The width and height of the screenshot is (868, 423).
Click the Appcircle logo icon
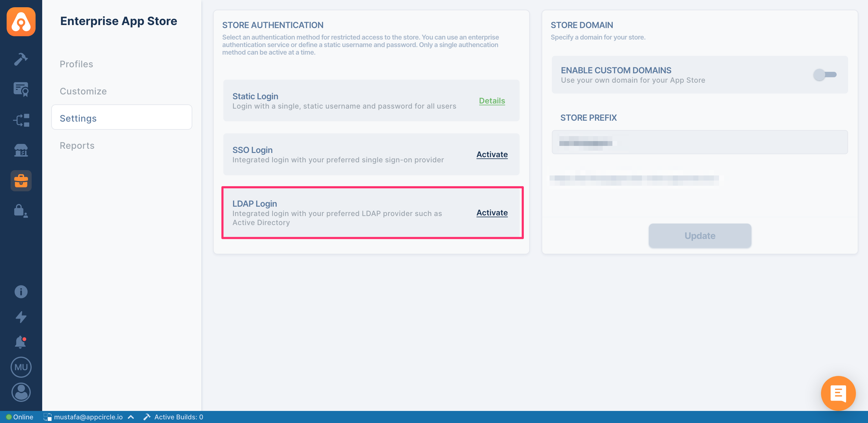point(21,22)
